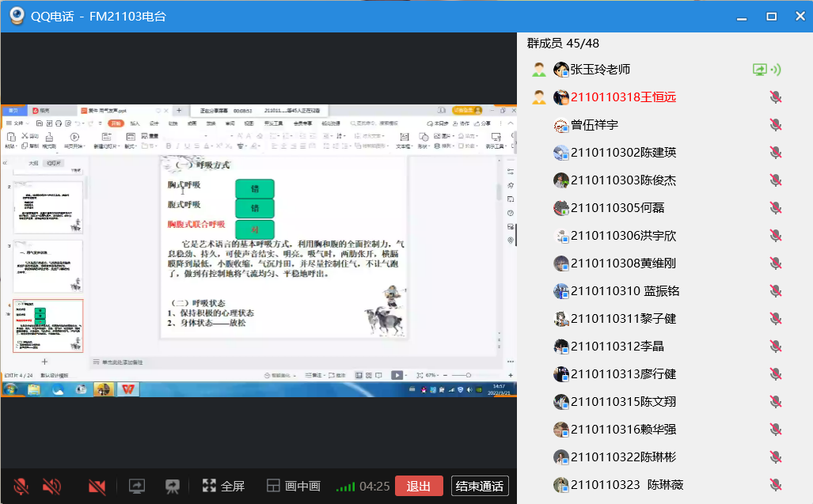The width and height of the screenshot is (813, 504).
Task: Click the QQ logo in the title bar
Action: point(15,16)
